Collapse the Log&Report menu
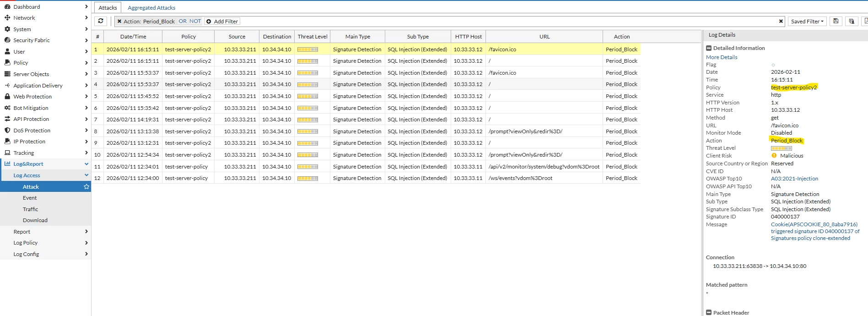The height and width of the screenshot is (316, 868). 86,164
